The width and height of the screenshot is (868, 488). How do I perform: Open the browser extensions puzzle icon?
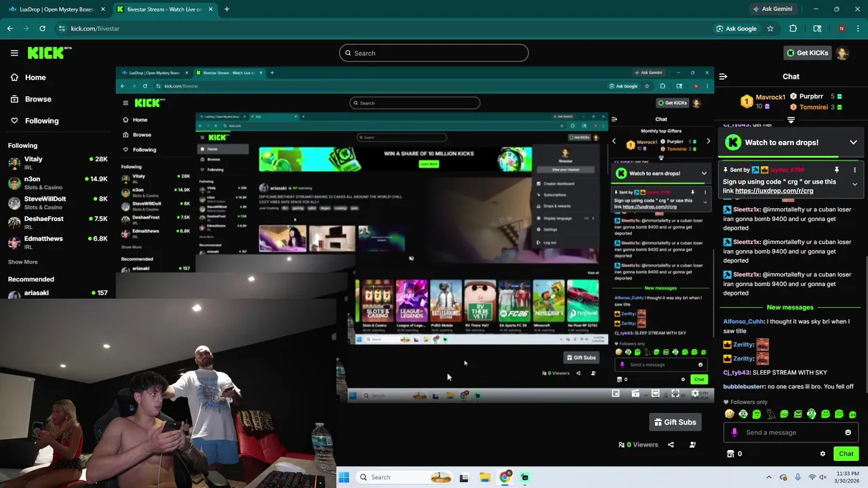click(793, 28)
